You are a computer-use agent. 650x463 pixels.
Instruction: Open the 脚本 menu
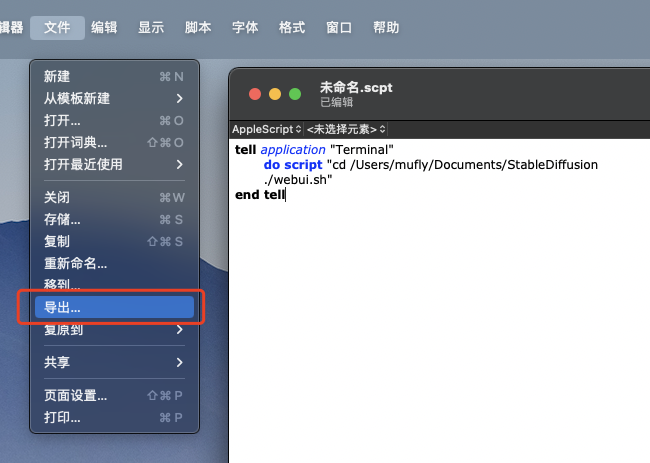[x=198, y=28]
